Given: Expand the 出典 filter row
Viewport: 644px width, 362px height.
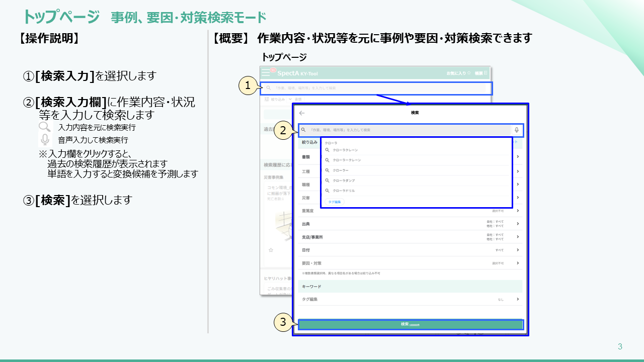Looking at the screenshot, I should pos(518,224).
